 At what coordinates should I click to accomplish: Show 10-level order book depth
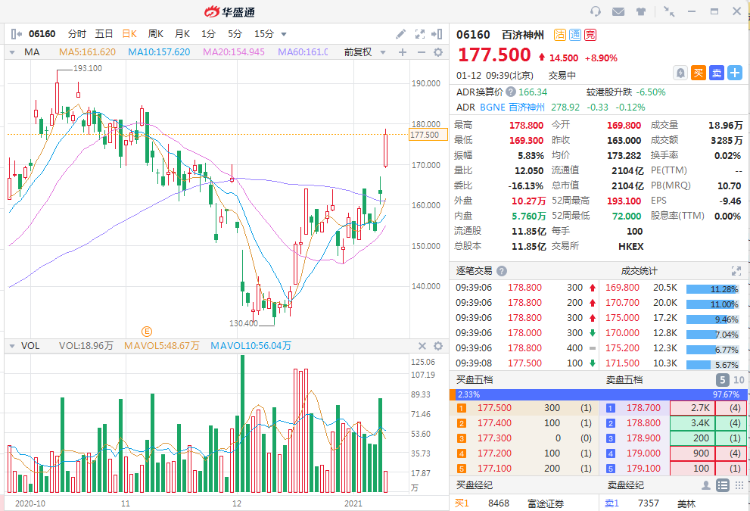tap(739, 380)
